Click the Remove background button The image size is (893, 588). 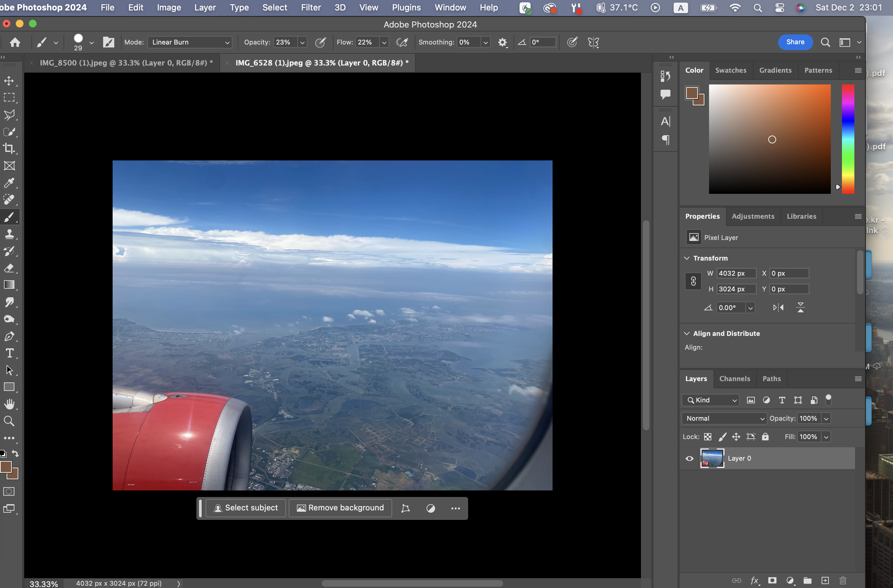click(340, 508)
